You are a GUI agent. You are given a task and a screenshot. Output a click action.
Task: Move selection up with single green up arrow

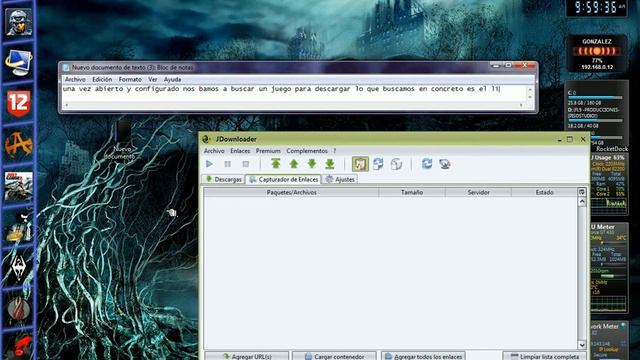pyautogui.click(x=294, y=164)
